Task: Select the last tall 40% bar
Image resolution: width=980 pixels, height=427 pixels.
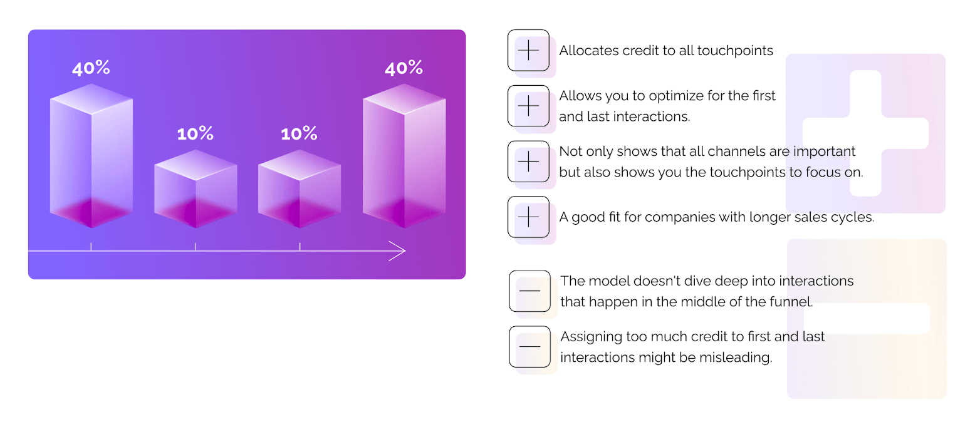Action: [x=404, y=157]
